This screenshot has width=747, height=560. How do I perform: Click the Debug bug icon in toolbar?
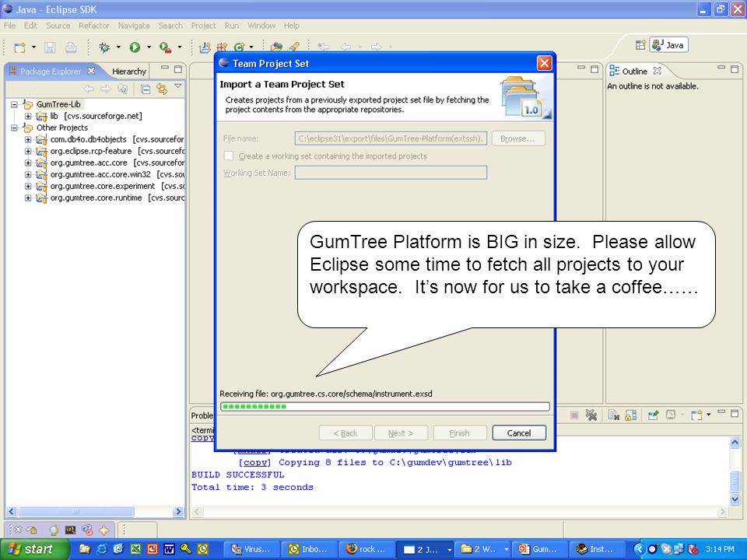pos(104,47)
